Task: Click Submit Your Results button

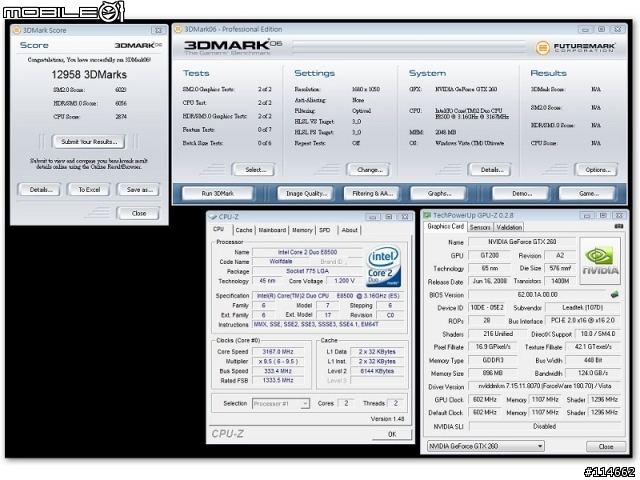Action: point(89,142)
